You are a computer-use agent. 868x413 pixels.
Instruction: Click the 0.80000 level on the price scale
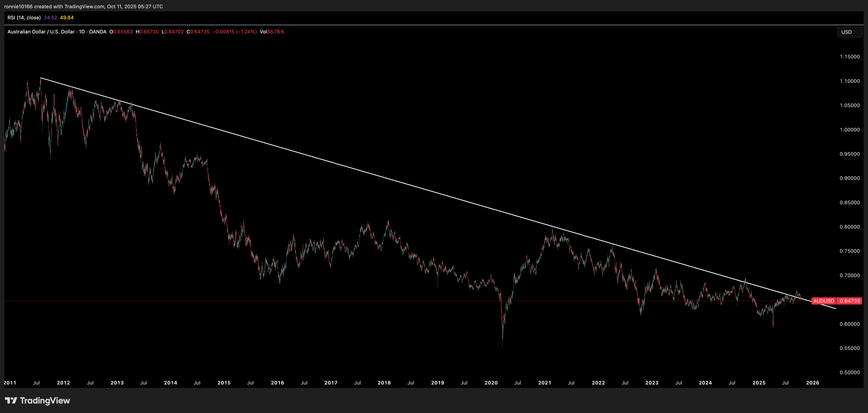click(x=849, y=227)
